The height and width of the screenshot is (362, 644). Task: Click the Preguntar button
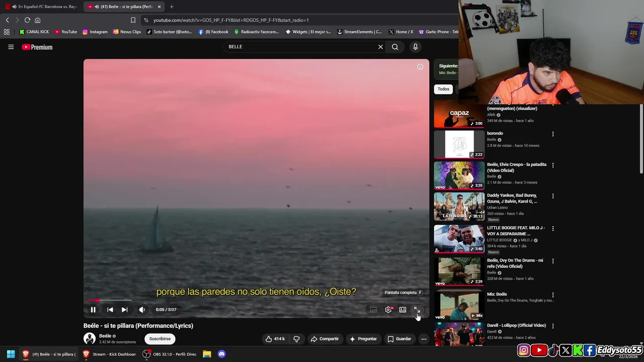point(363,339)
